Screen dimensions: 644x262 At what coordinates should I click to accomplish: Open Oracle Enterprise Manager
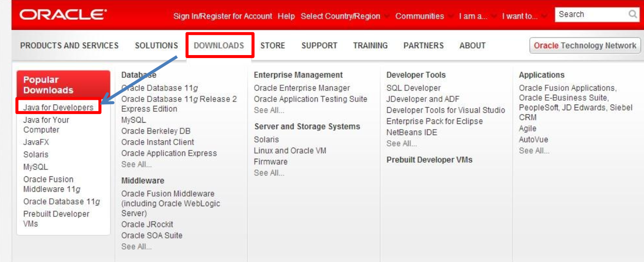pyautogui.click(x=302, y=88)
